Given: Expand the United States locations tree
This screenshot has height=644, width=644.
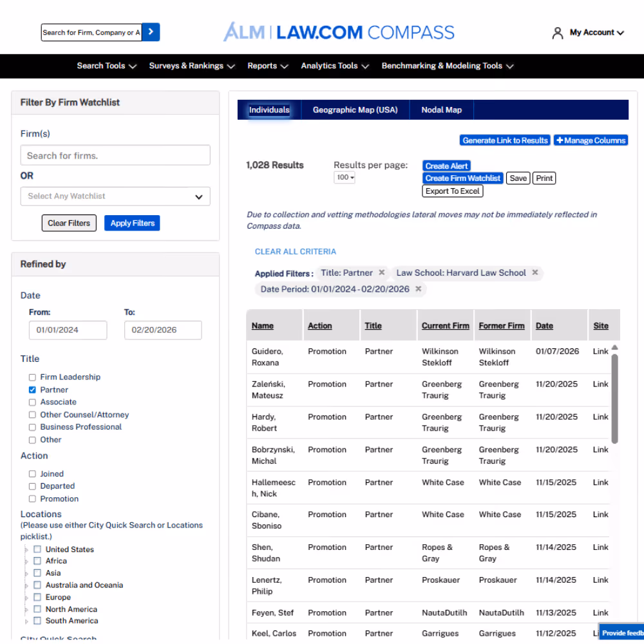Looking at the screenshot, I should 26,549.
